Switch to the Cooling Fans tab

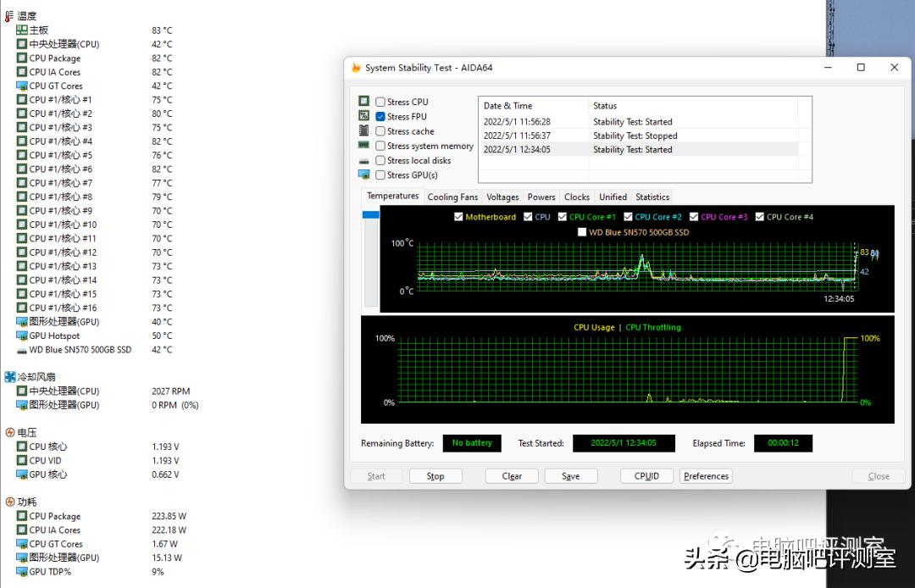pyautogui.click(x=452, y=197)
